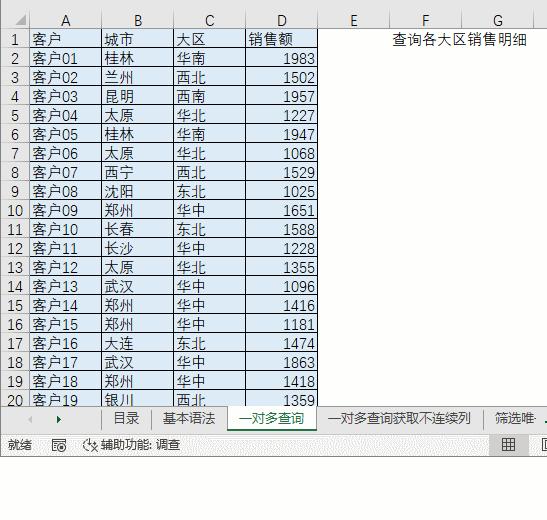Select region cell 西南
The image size is (547, 520).
(x=210, y=96)
